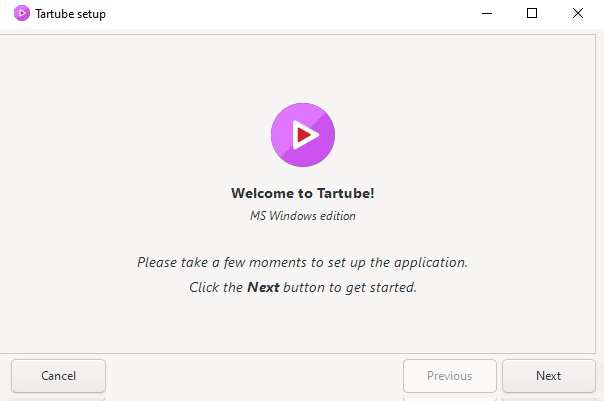Click the empty bar between Cancel and Previous
The image size is (604, 401).
point(254,376)
